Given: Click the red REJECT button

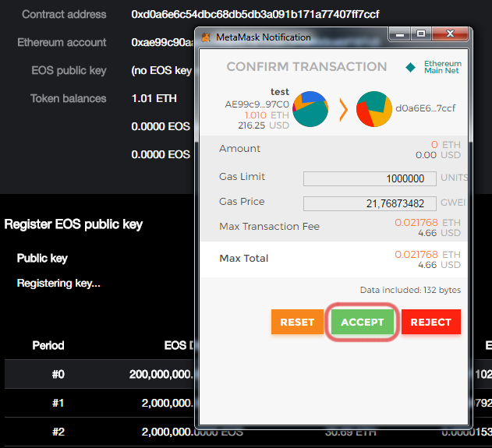Looking at the screenshot, I should (x=431, y=322).
